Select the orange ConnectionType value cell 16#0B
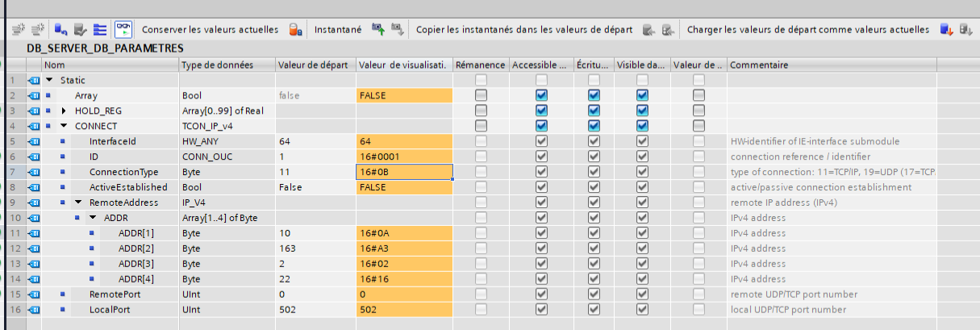This screenshot has width=980, height=330. [403, 172]
